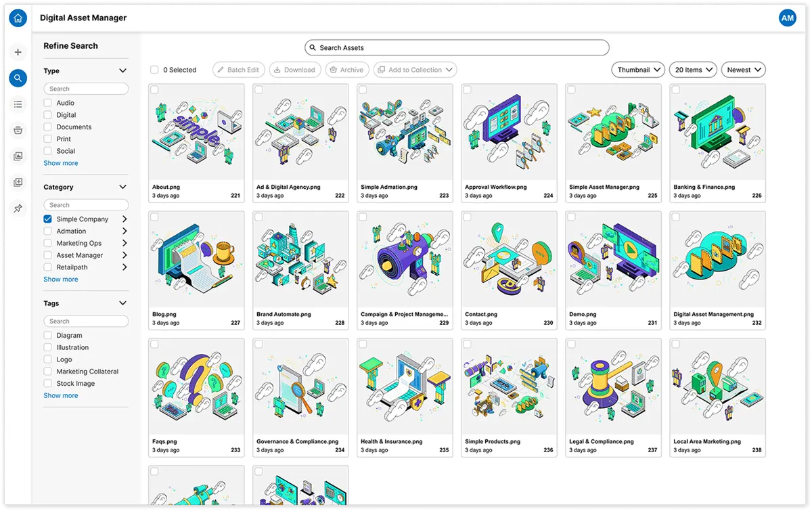Check the Retailpath category

point(48,267)
